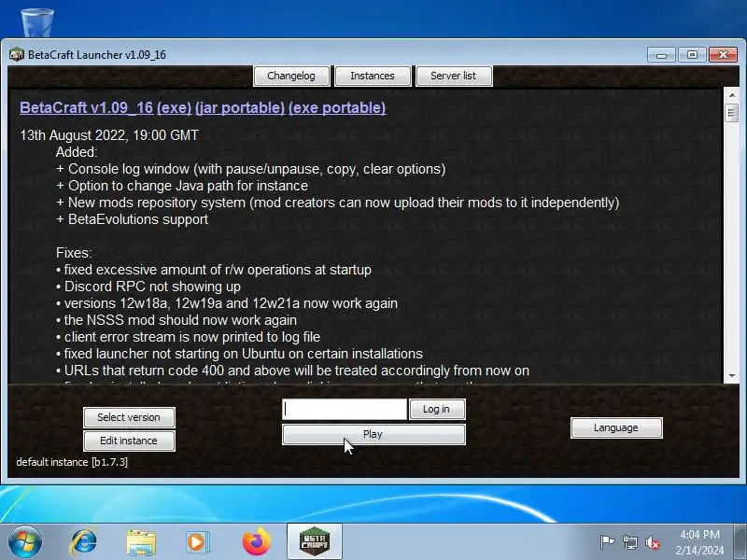The width and height of the screenshot is (747, 560).
Task: Open the Instances tab
Action: (373, 77)
